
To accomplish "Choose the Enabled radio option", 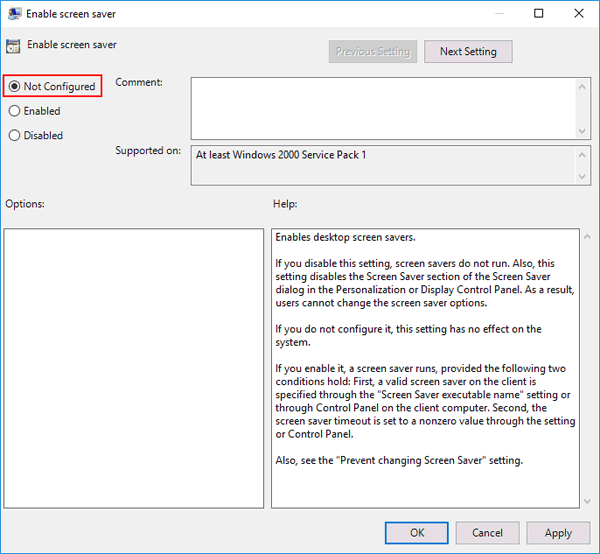I will pyautogui.click(x=14, y=111).
